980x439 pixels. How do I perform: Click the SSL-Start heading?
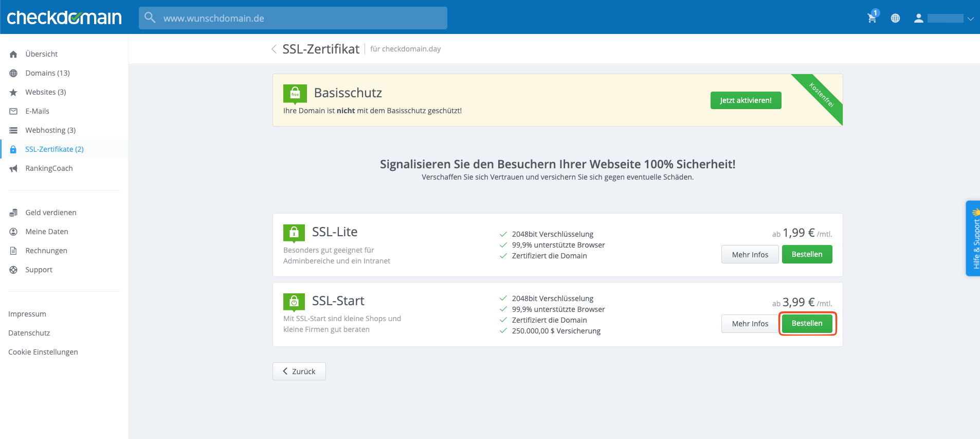click(x=338, y=301)
